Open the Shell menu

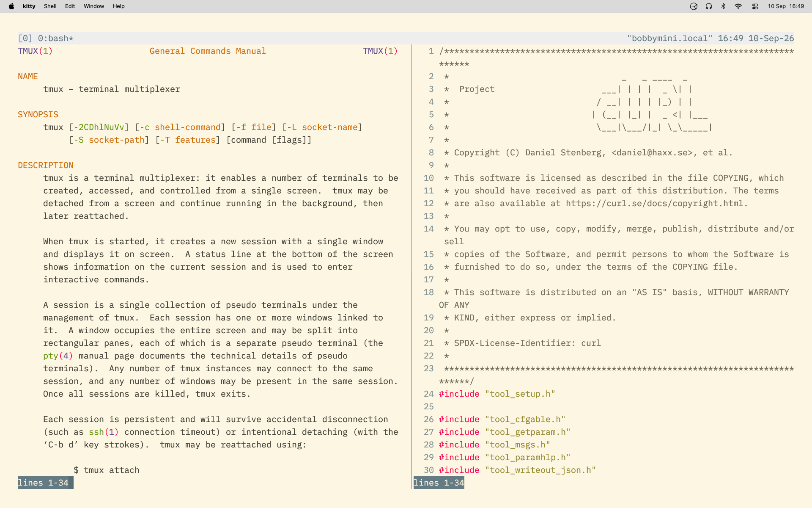50,6
